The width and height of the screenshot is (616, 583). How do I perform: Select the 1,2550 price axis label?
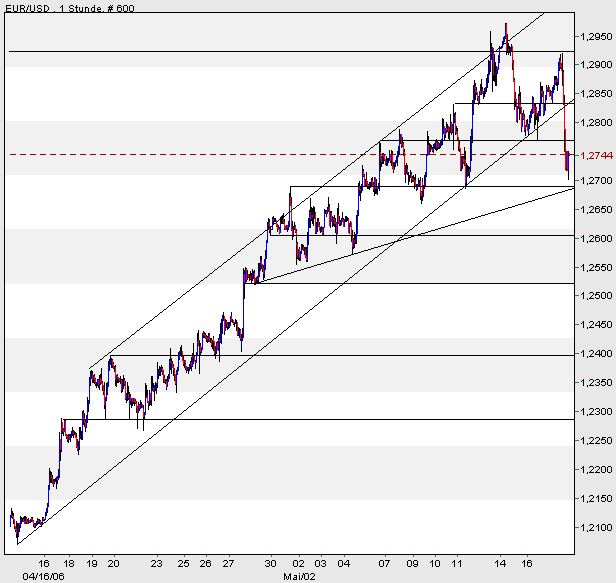click(596, 268)
